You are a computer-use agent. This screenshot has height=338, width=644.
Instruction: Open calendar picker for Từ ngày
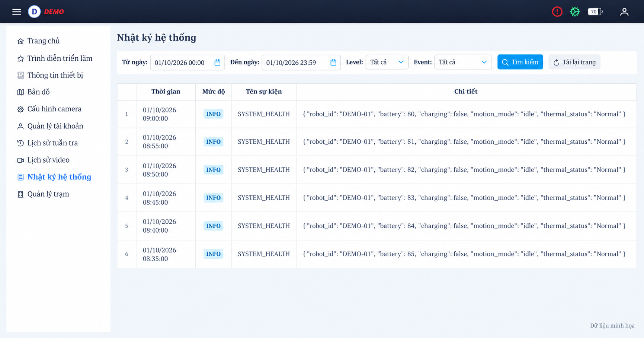(217, 62)
